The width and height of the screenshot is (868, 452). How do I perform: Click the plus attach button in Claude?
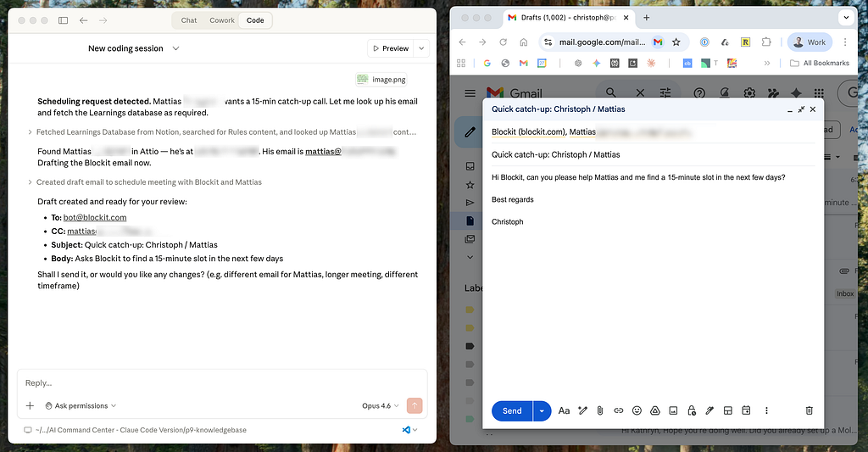pos(30,406)
